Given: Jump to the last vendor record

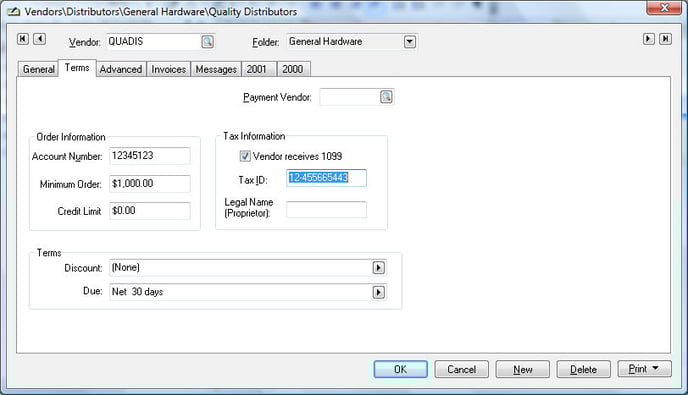Looking at the screenshot, I should point(665,39).
